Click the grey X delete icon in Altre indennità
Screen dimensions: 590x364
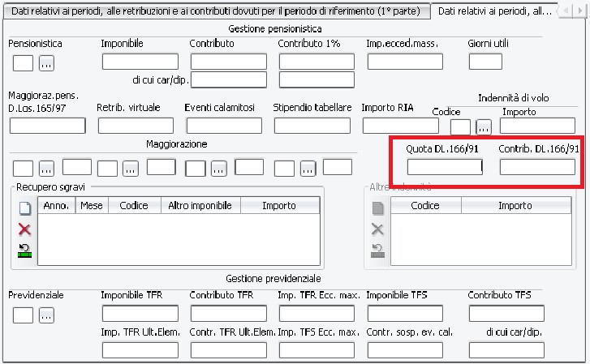coord(377,229)
